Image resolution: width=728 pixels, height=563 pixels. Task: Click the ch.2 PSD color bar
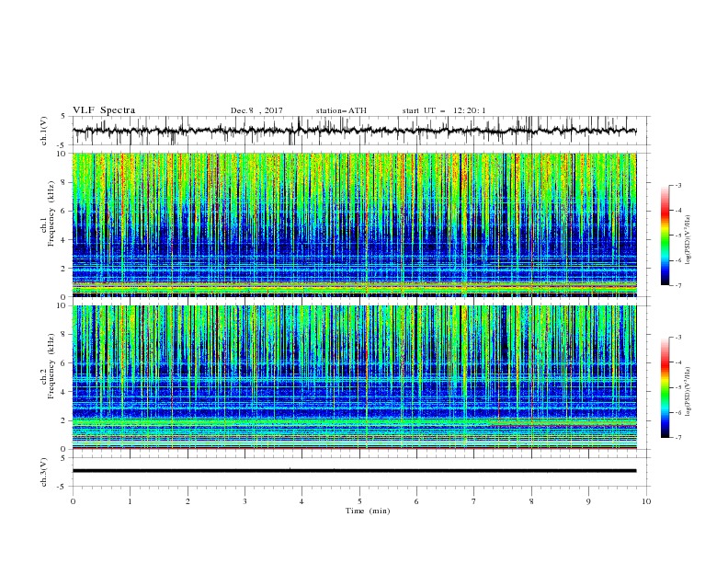coord(665,387)
